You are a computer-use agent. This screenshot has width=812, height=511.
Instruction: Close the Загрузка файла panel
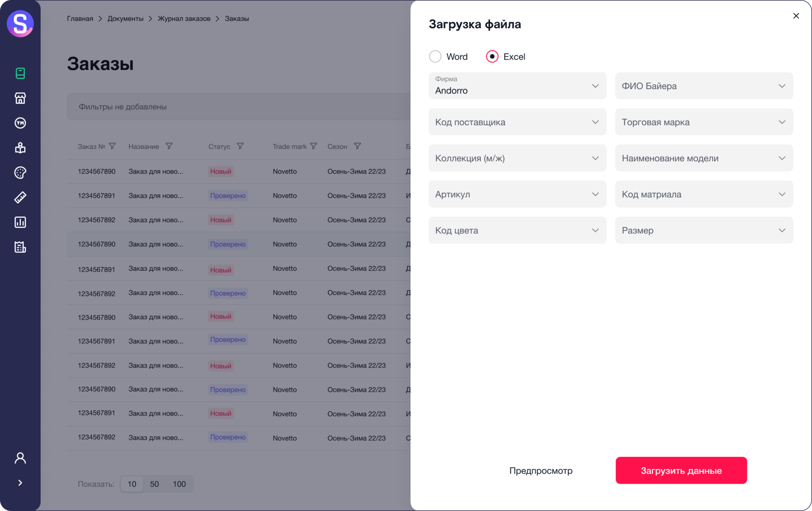pyautogui.click(x=796, y=16)
